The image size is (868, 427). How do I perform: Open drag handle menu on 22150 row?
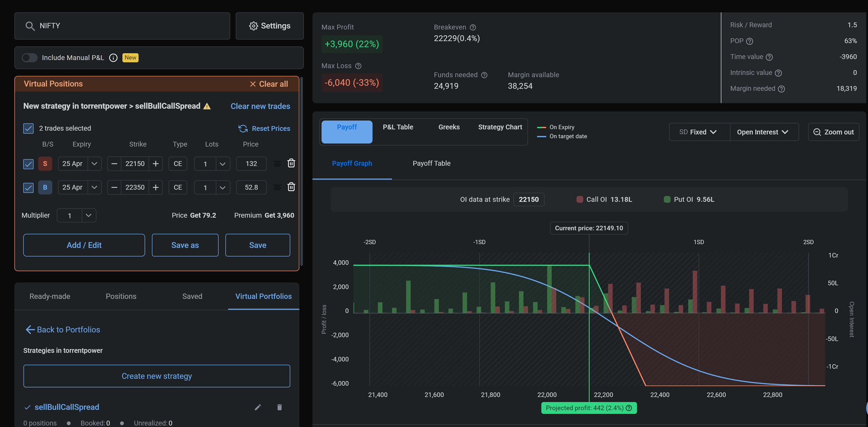(x=277, y=164)
